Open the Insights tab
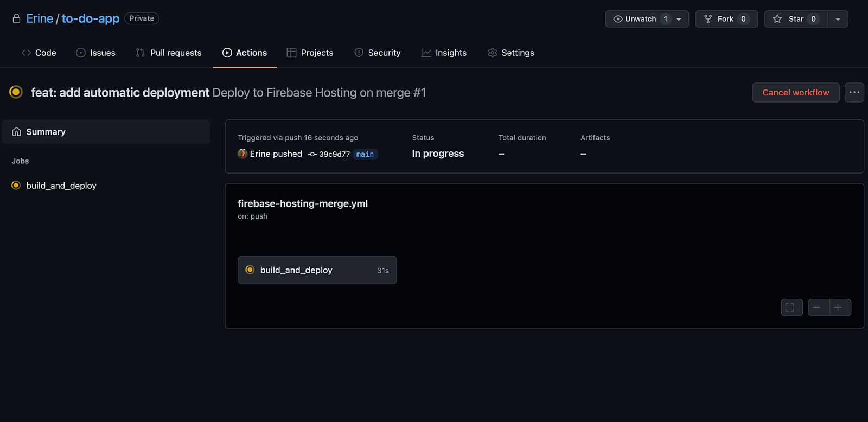The height and width of the screenshot is (422, 868). pos(444,53)
